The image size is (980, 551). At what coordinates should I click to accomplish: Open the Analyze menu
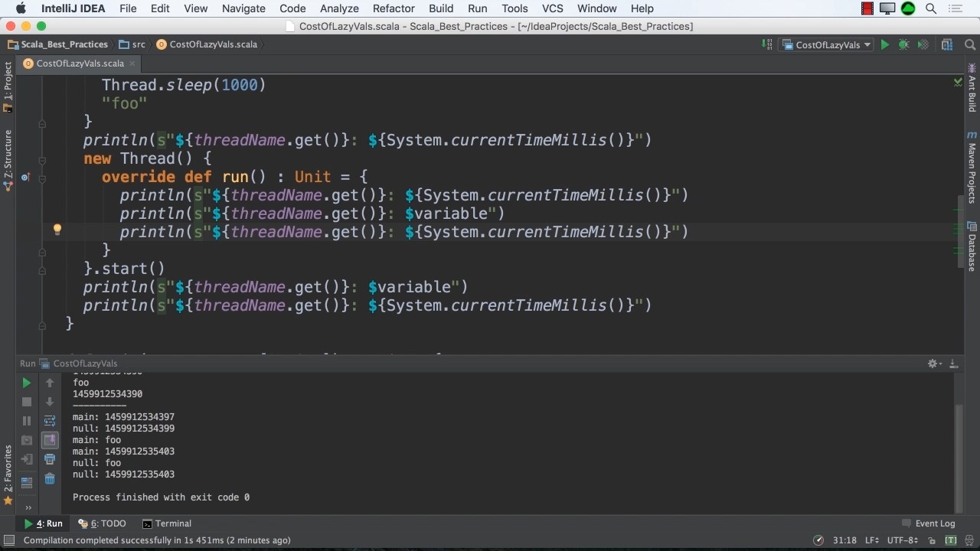(x=339, y=8)
